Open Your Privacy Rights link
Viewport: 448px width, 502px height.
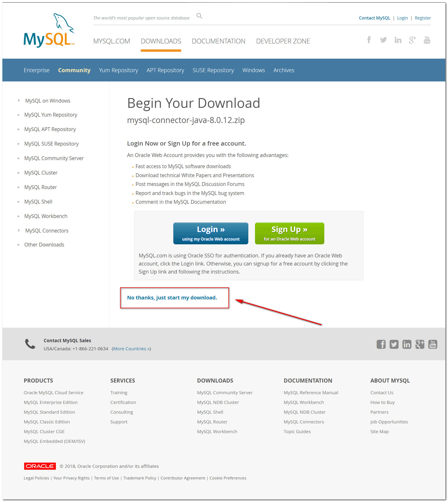(x=72, y=478)
